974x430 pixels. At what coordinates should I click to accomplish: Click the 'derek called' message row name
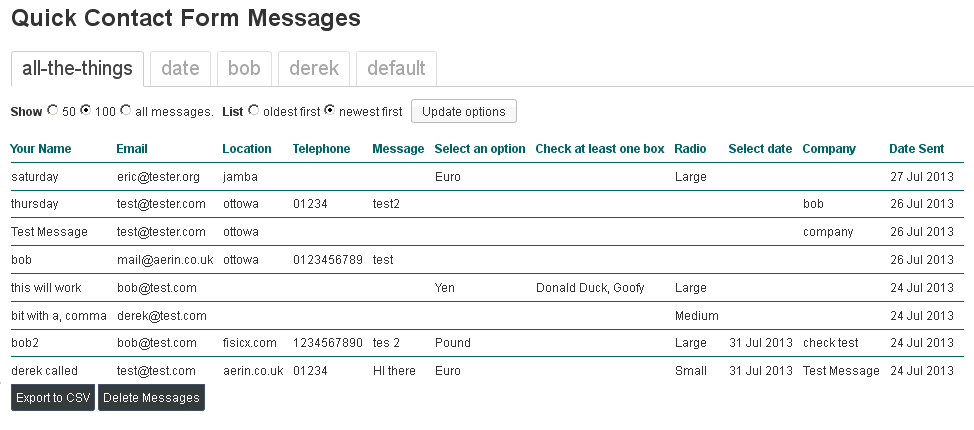[45, 370]
